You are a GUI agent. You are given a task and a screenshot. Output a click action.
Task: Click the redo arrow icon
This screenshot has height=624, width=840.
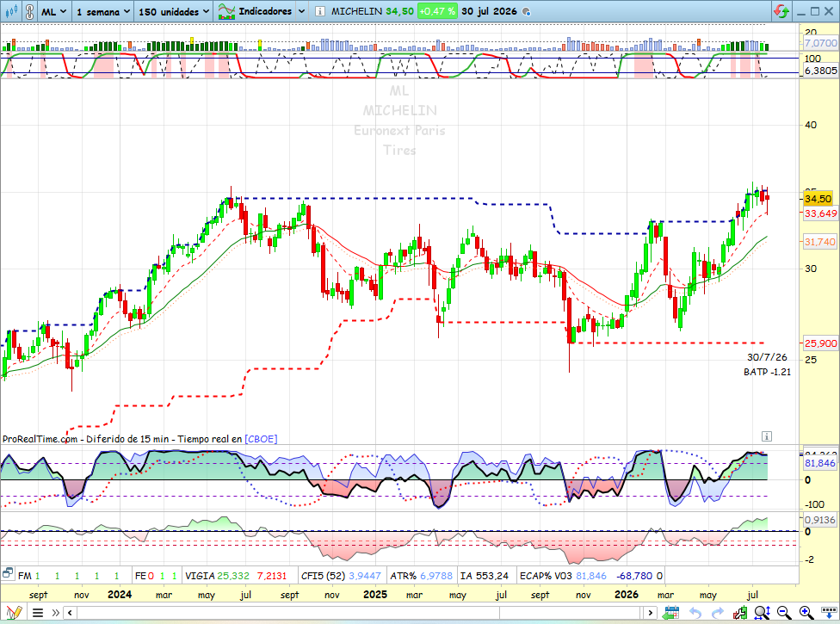[717, 612]
